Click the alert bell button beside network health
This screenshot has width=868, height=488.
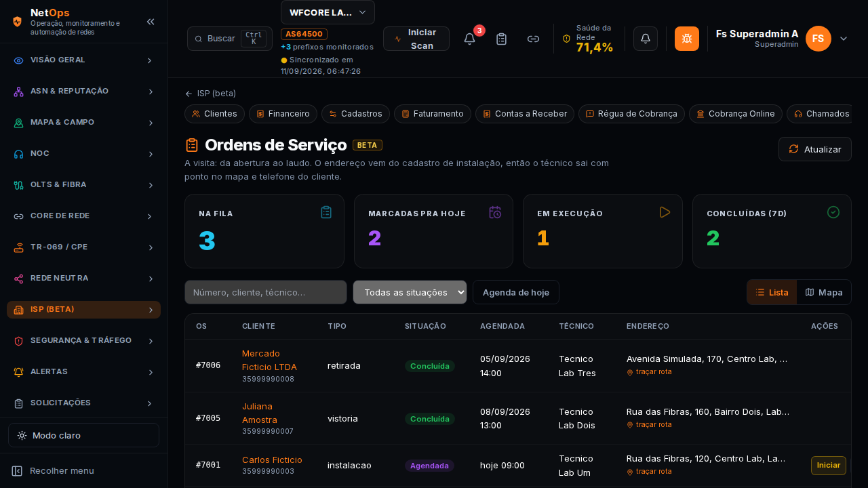point(646,39)
